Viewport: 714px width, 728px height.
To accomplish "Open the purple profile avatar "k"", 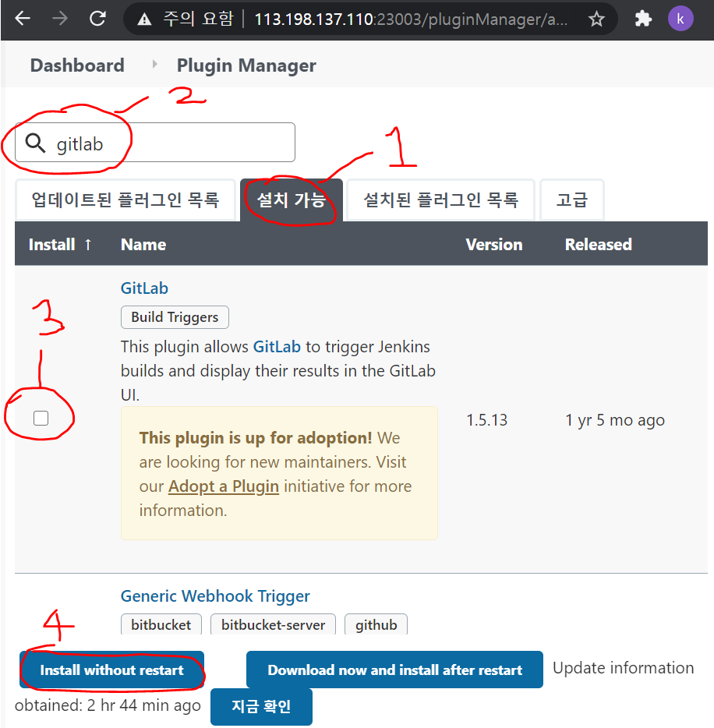I will pyautogui.click(x=680, y=19).
